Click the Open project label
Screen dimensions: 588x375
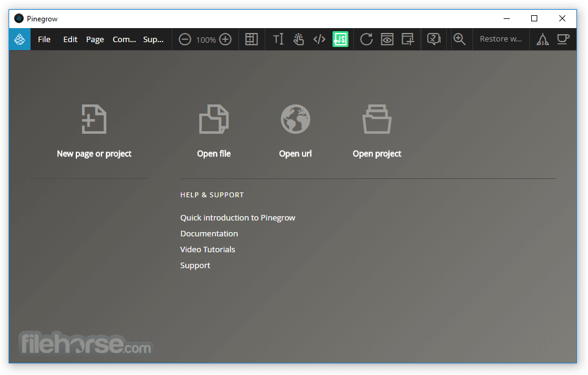click(377, 154)
